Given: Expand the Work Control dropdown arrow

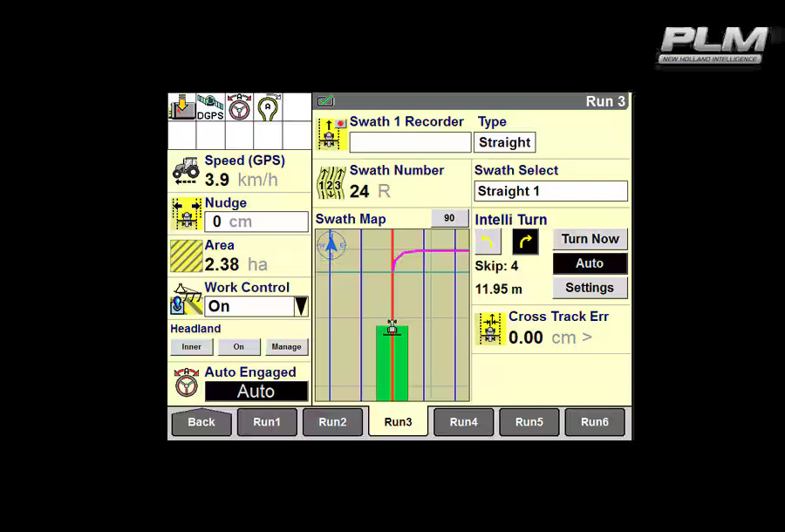Looking at the screenshot, I should (x=301, y=306).
